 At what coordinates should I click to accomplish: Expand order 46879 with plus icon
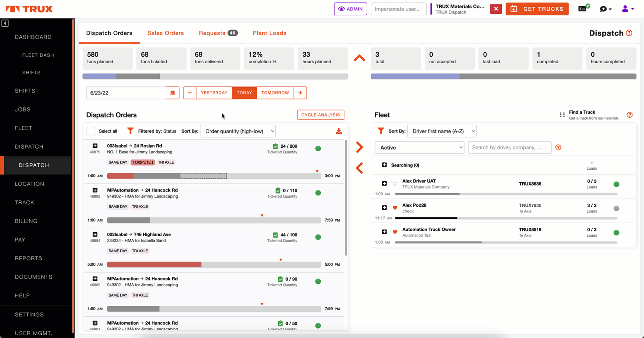pyautogui.click(x=95, y=146)
